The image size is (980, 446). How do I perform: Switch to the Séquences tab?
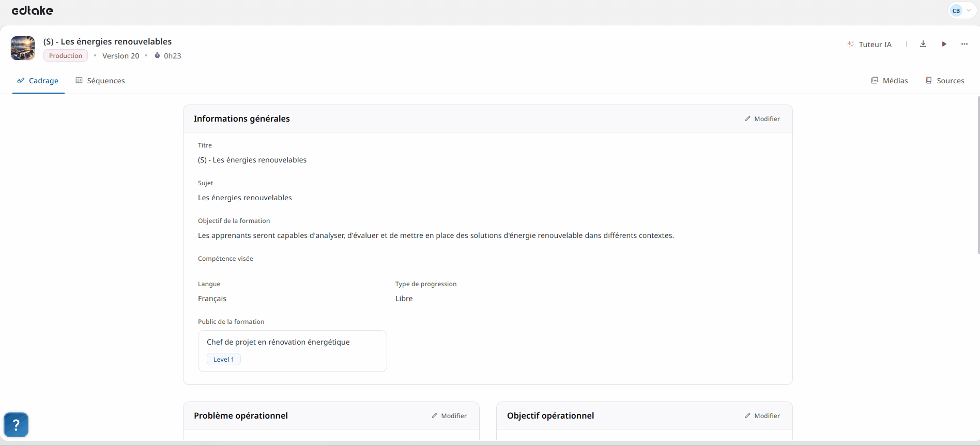point(100,81)
